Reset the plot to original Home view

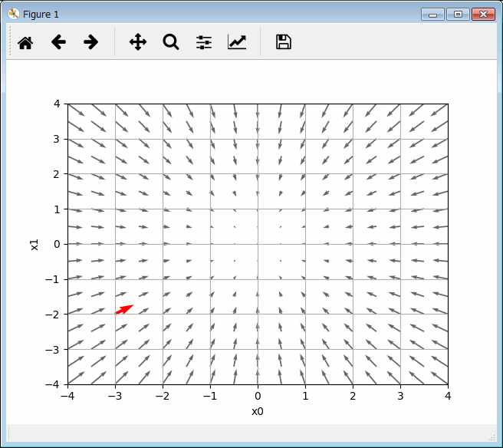[25, 42]
